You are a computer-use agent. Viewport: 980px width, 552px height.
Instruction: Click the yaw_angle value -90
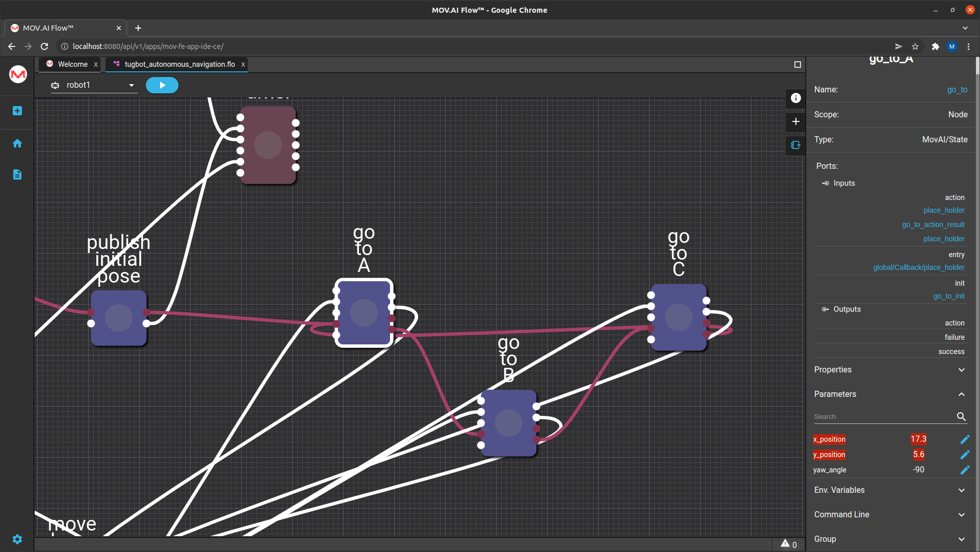click(918, 470)
